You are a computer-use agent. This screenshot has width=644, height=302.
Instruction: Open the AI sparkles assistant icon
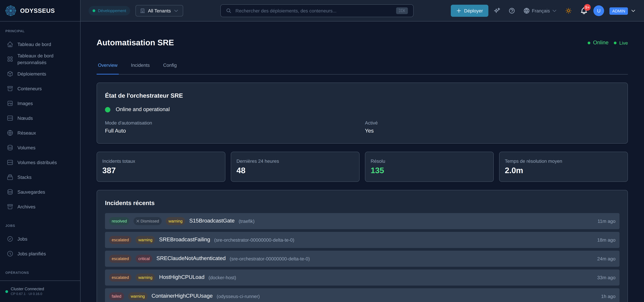(497, 11)
